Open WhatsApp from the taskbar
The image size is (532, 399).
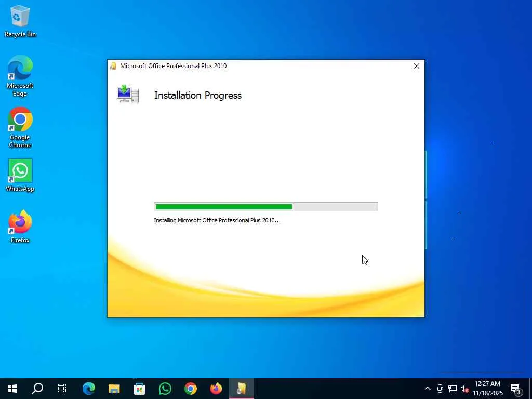(x=165, y=389)
